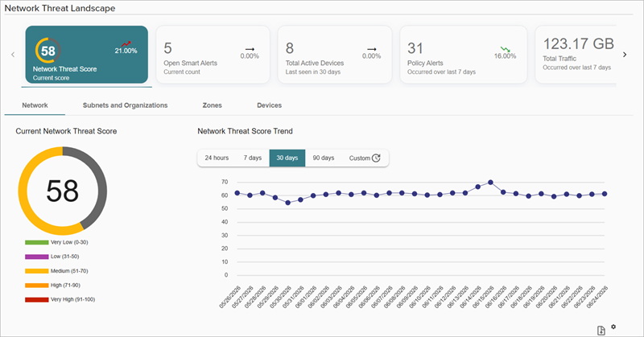Click the export file icon at bottom right

(601, 331)
